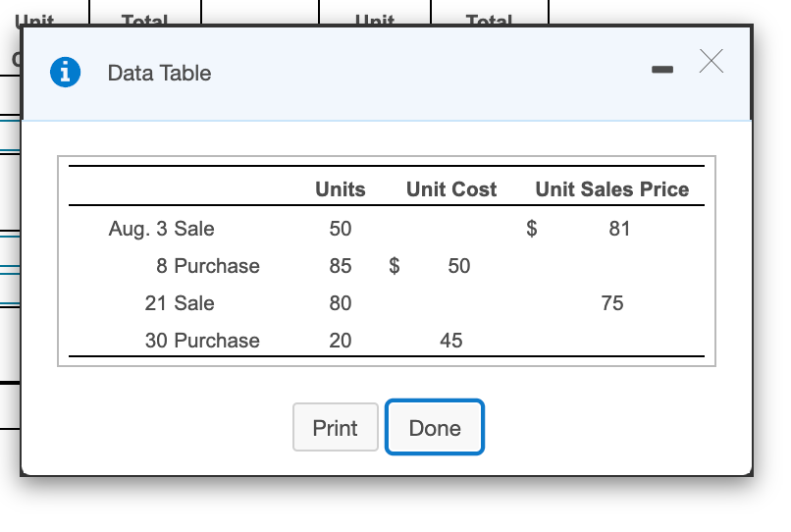Click the 'Units' column header
Image resolution: width=791 pixels, height=532 pixels.
point(340,189)
